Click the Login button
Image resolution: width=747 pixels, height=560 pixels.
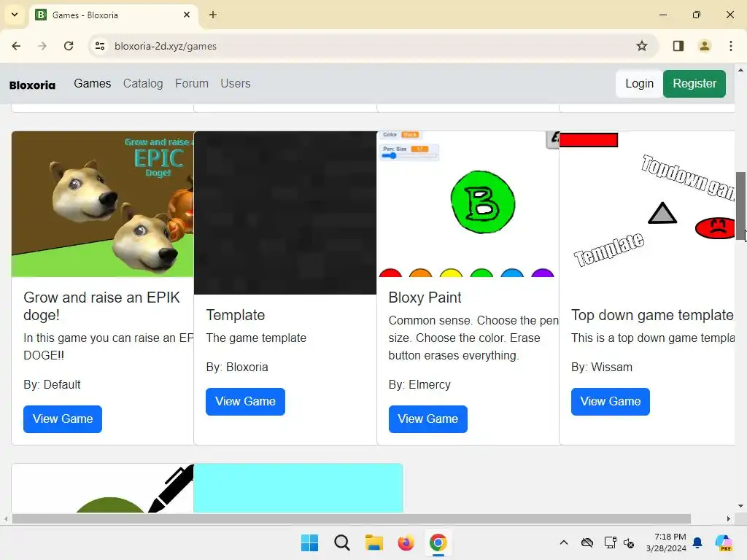click(x=639, y=84)
